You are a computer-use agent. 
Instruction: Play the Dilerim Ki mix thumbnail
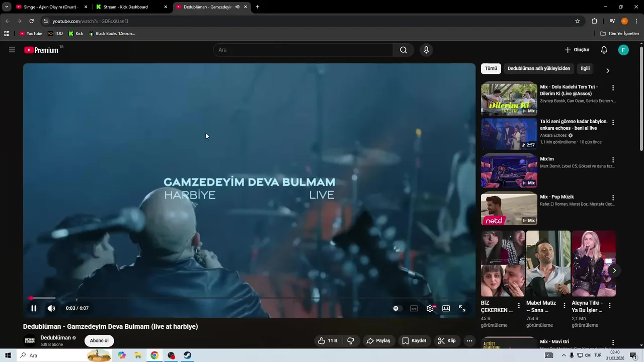(509, 100)
